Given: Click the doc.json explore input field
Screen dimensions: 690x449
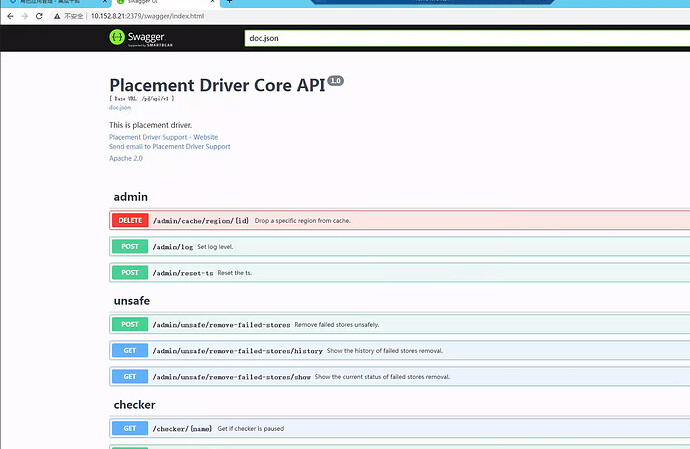Looking at the screenshot, I should tap(467, 38).
